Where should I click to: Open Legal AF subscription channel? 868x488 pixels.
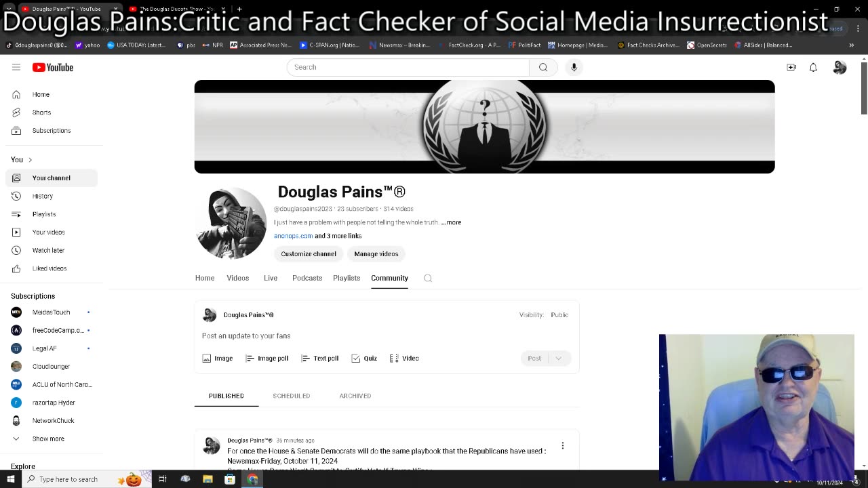pyautogui.click(x=52, y=348)
